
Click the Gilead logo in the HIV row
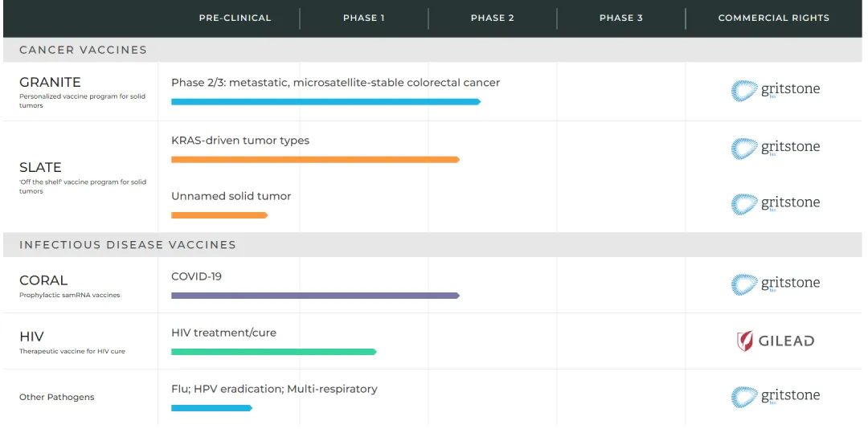775,341
